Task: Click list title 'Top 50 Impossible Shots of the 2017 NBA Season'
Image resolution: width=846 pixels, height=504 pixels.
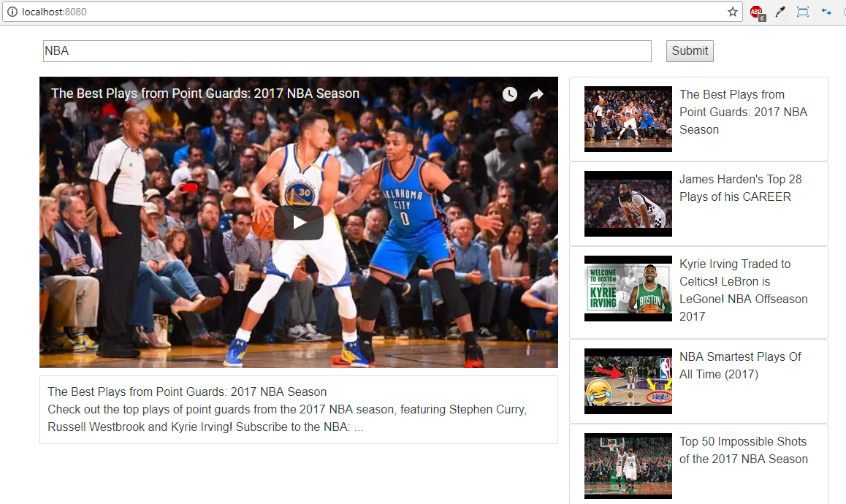Action: pos(744,450)
